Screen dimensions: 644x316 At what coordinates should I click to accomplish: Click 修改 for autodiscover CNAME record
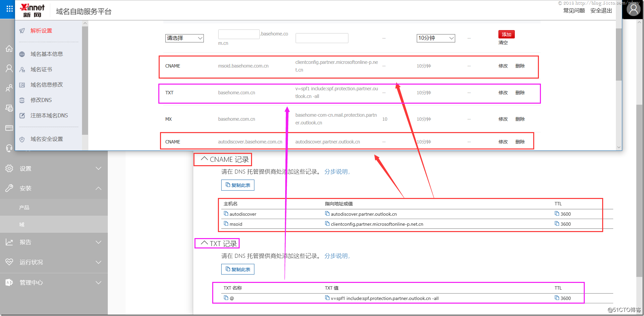coord(503,142)
